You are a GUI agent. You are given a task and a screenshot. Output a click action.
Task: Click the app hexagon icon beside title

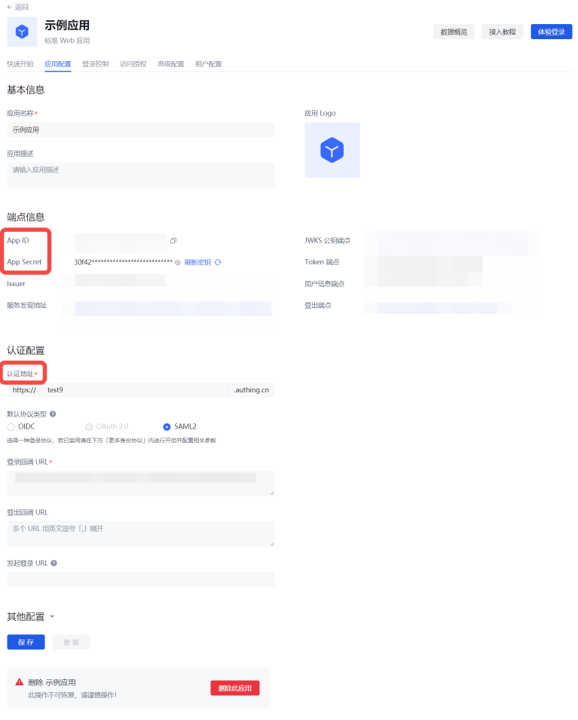coord(22,32)
